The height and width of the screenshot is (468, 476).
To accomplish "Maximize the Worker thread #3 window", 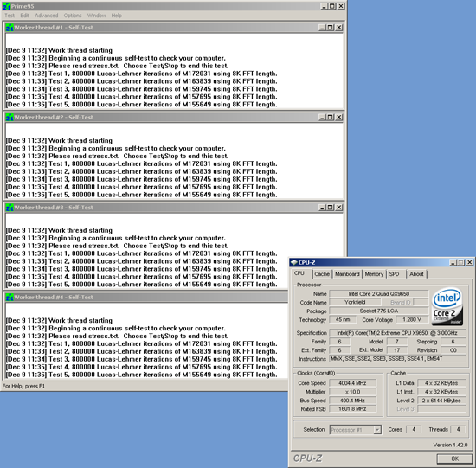I will [331, 208].
